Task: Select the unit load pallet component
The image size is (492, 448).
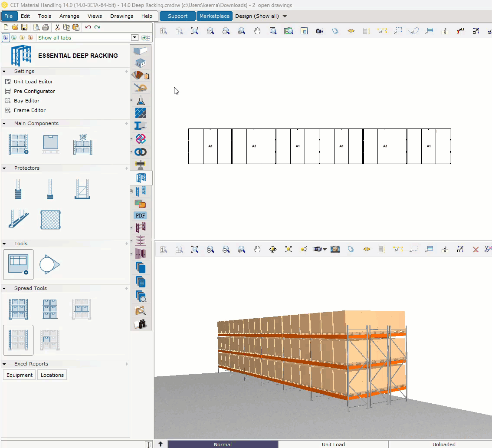Action: [x=50, y=144]
